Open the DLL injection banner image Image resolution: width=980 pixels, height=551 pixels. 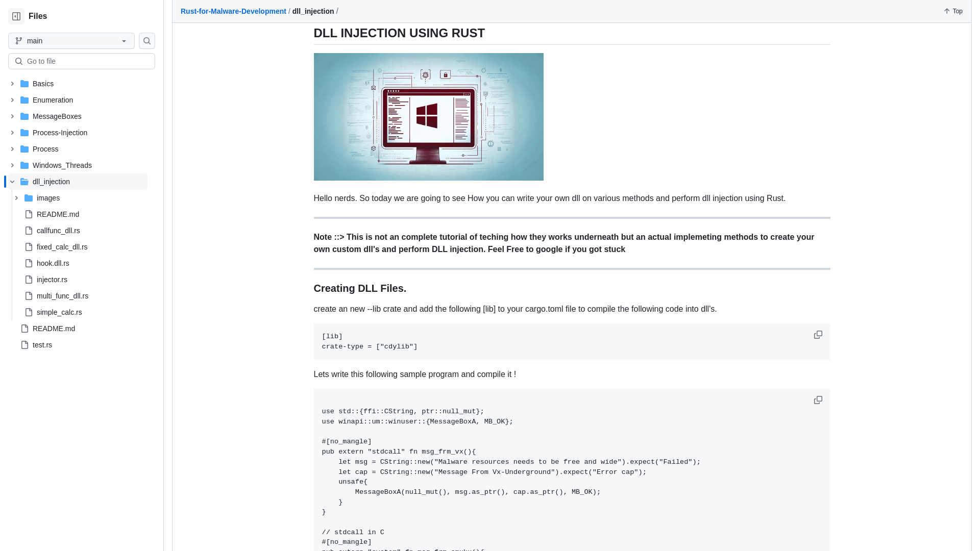pos(428,117)
